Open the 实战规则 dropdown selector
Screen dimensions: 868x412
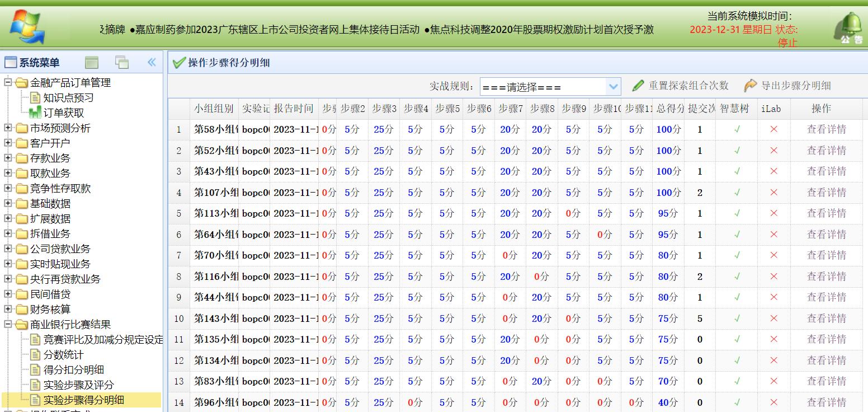(614, 86)
